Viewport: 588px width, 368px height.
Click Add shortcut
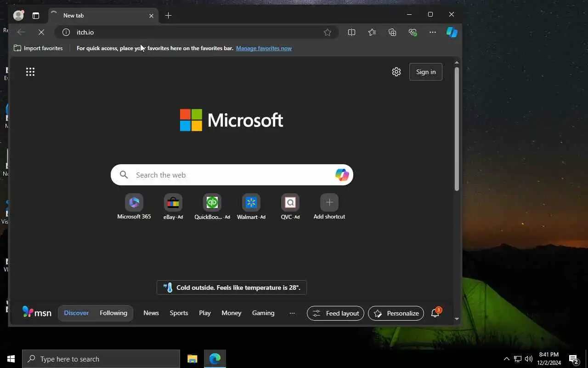coord(329,207)
